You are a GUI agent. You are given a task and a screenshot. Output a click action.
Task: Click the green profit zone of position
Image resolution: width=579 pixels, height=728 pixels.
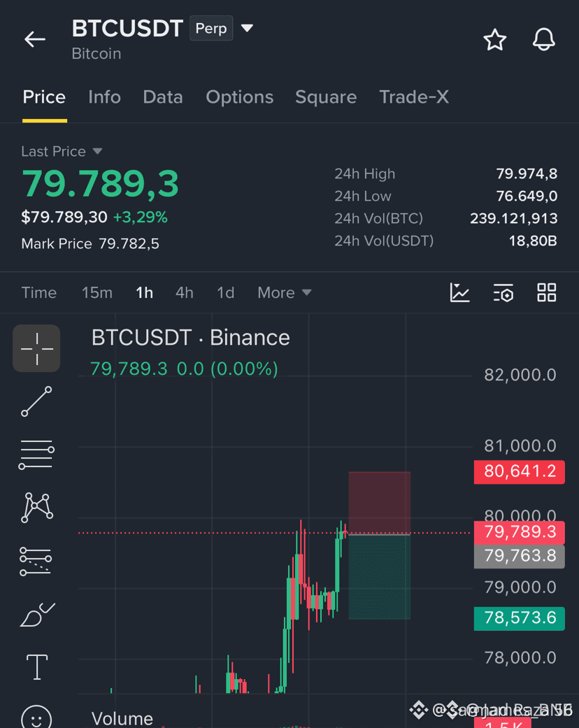tap(379, 577)
